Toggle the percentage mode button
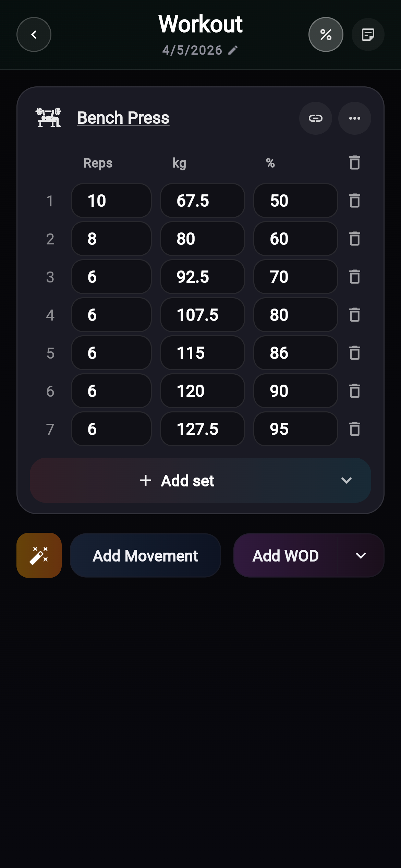The height and width of the screenshot is (868, 401). [326, 35]
